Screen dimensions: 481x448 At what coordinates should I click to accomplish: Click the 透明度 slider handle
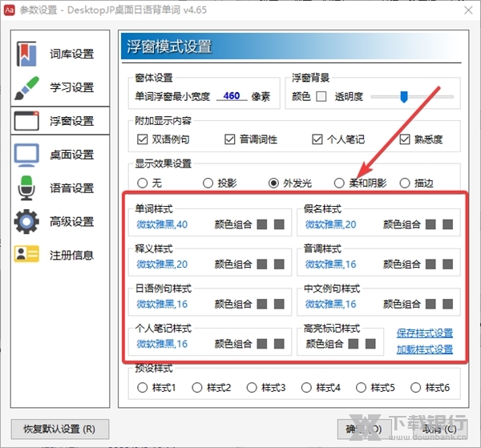pos(404,97)
